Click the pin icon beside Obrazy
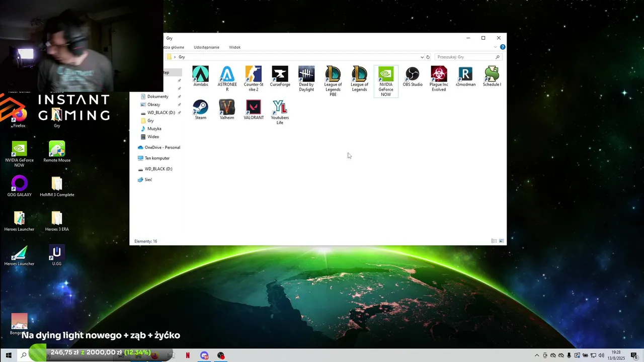644x362 pixels. pos(179,105)
